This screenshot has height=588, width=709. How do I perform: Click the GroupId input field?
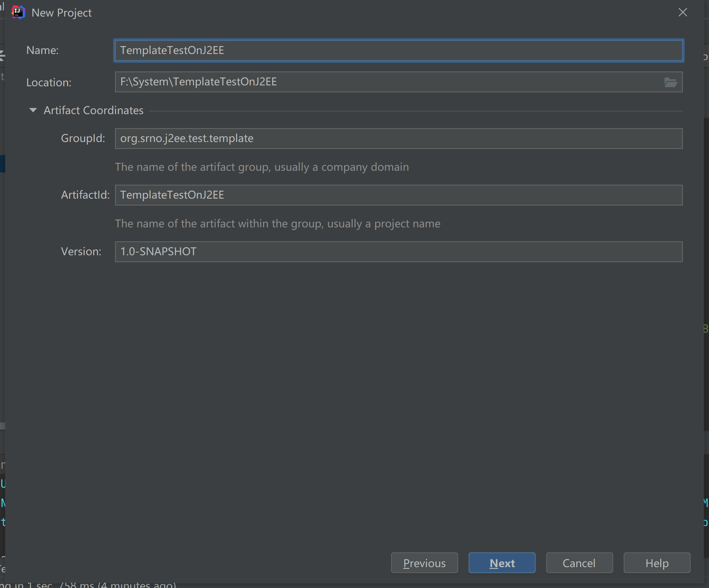click(398, 139)
